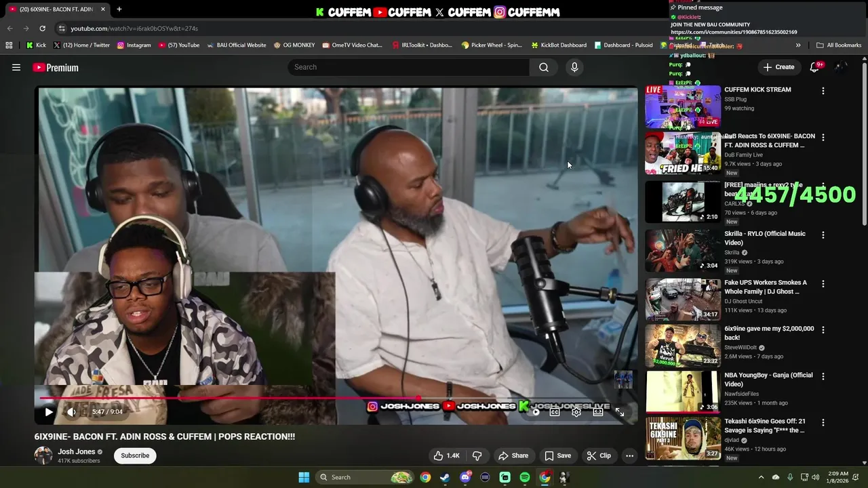Open the pinned x.com communities link
This screenshot has width=868, height=488.
click(x=734, y=32)
